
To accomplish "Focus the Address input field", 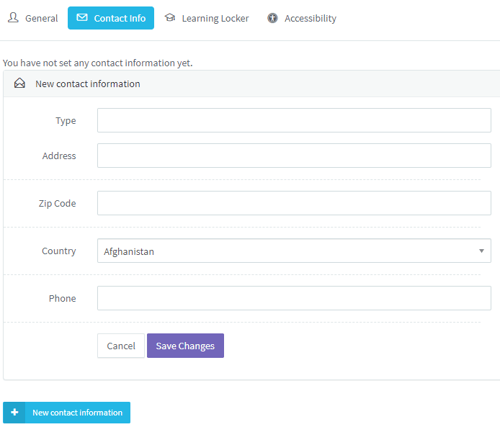I will [x=294, y=155].
